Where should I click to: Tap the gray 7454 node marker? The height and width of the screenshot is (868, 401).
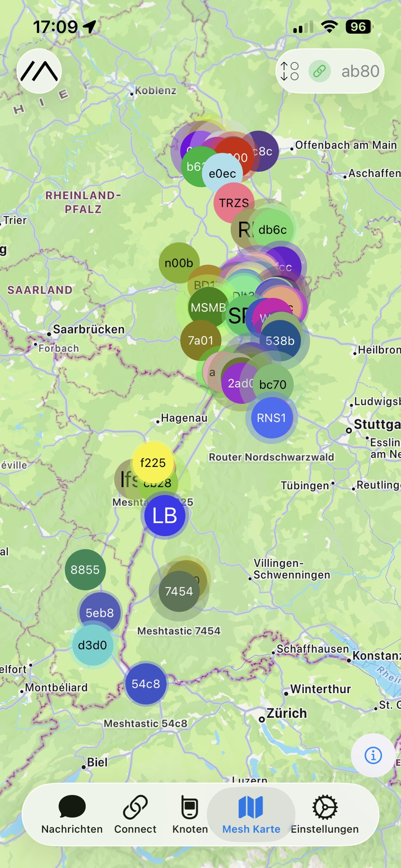point(178,592)
